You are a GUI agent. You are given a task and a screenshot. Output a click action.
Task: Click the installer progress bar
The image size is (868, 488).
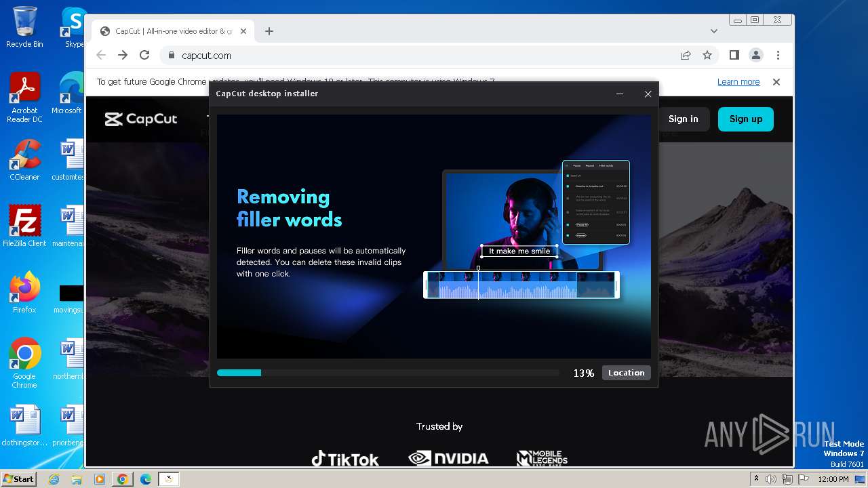point(387,373)
